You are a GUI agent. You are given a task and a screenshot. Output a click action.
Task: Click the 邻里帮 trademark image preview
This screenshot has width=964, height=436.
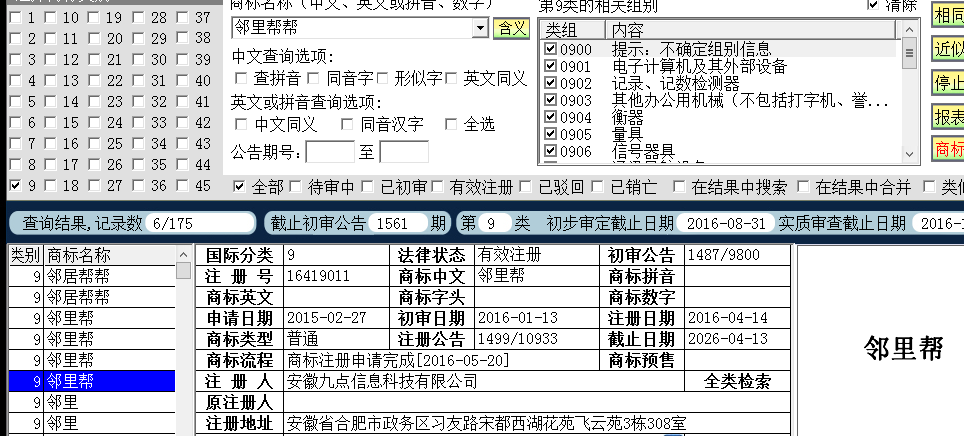[903, 349]
